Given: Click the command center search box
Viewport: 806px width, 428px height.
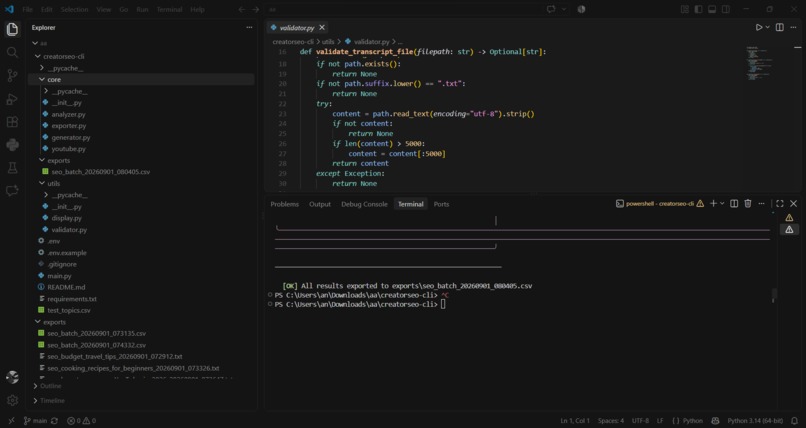Looking at the screenshot, I should [x=401, y=9].
